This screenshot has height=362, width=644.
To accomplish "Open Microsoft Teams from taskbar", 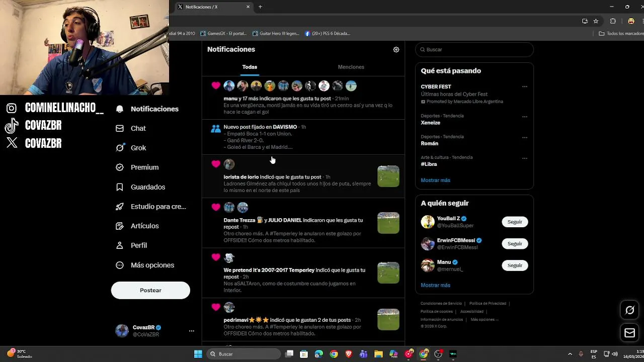I will (x=363, y=354).
